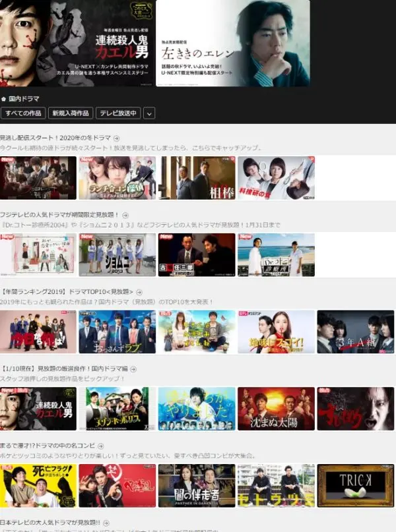Image resolution: width=396 pixels, height=532 pixels.
Task: Open the 左ききのエレン hero banner
Action: (x=232, y=43)
